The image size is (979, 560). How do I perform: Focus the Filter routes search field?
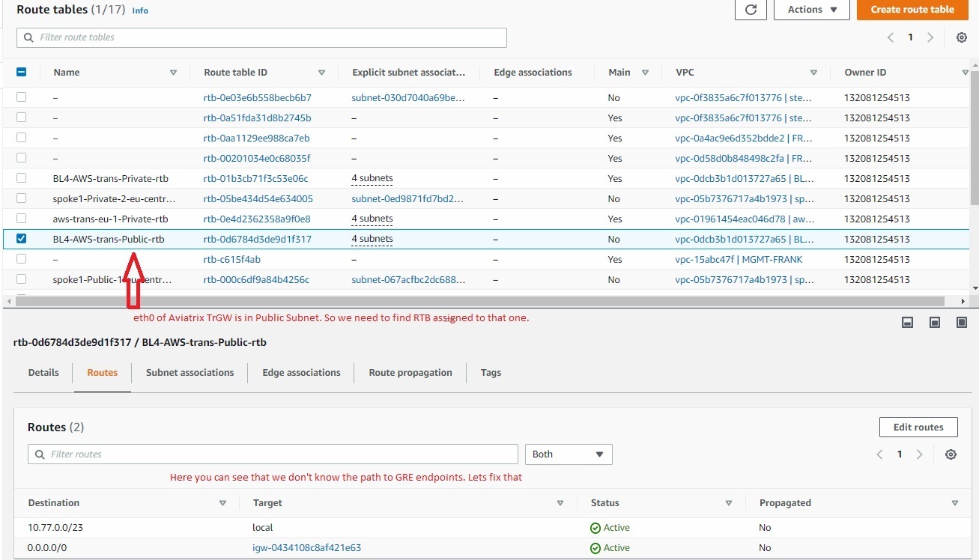point(273,454)
